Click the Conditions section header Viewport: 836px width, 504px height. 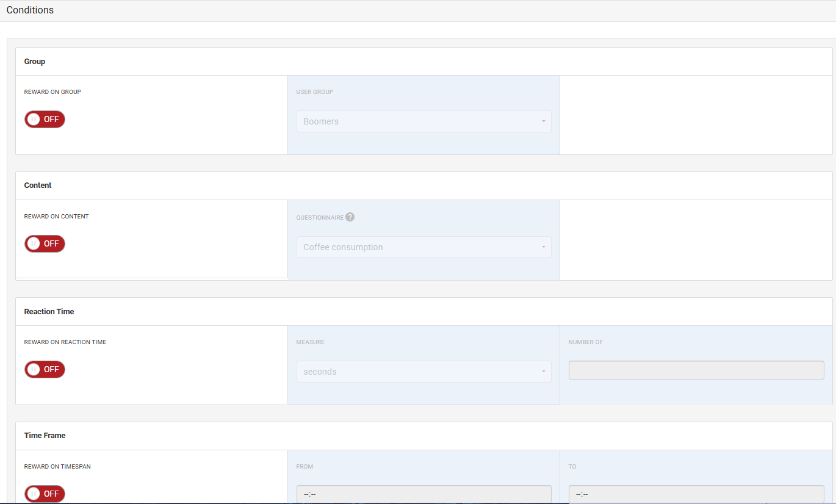[x=30, y=10]
